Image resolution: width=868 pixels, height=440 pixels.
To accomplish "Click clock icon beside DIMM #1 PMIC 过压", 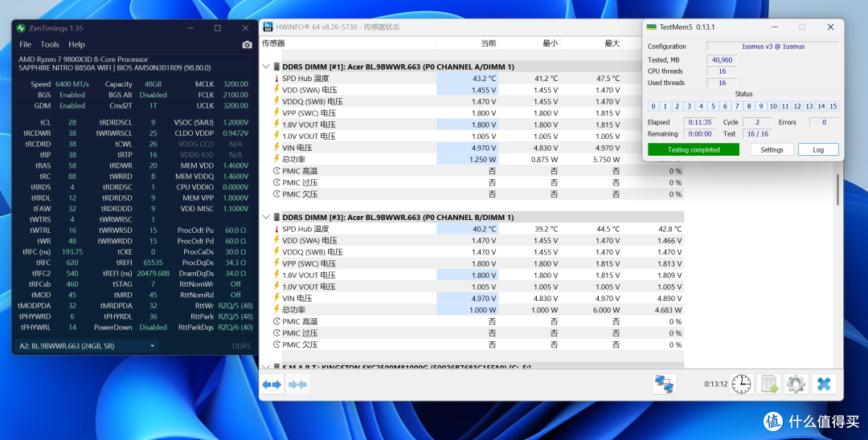I will [x=276, y=182].
